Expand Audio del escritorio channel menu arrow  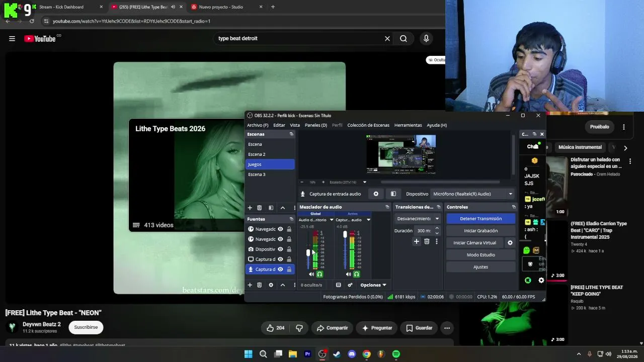(x=332, y=220)
